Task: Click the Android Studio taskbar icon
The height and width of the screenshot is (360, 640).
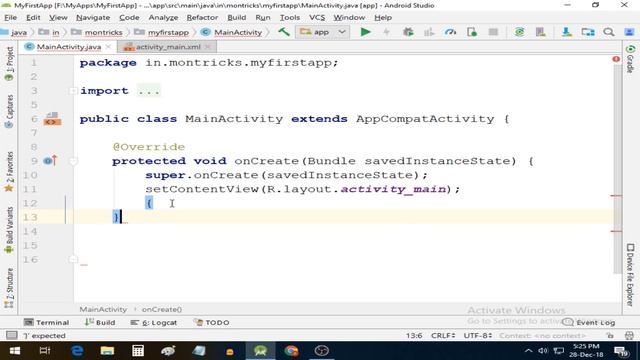Action: click(260, 351)
